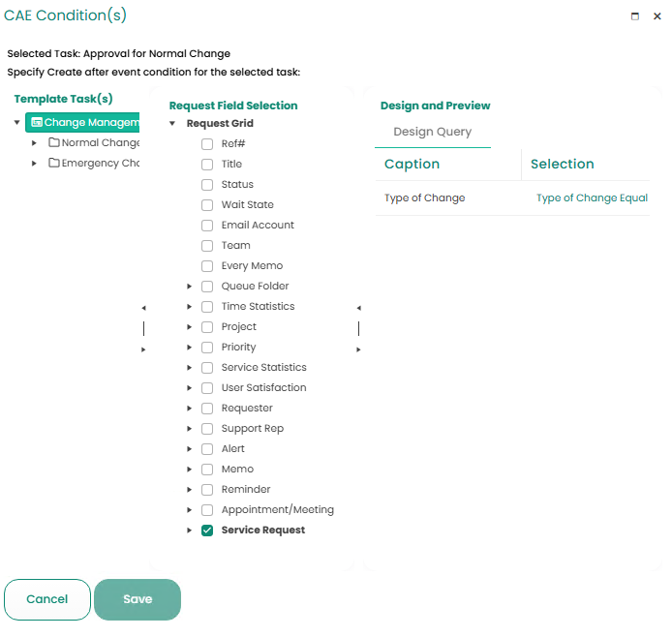Viewport: 672px width, 637px height.
Task: Click the Caption column header
Action: coord(412,165)
